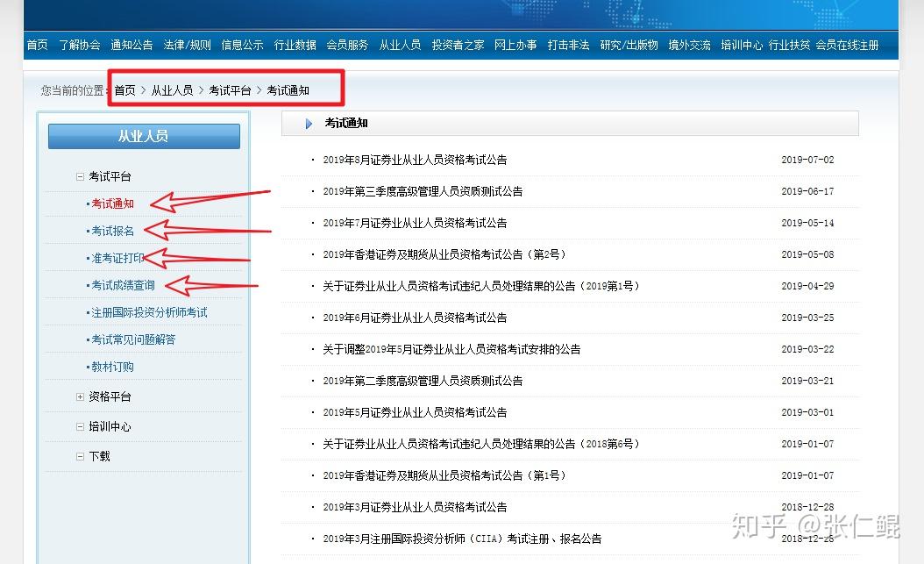Open 2019年香港证券及期货从业员资格考试公告（第2号）
Viewport: 924px width, 564px height.
[445, 254]
